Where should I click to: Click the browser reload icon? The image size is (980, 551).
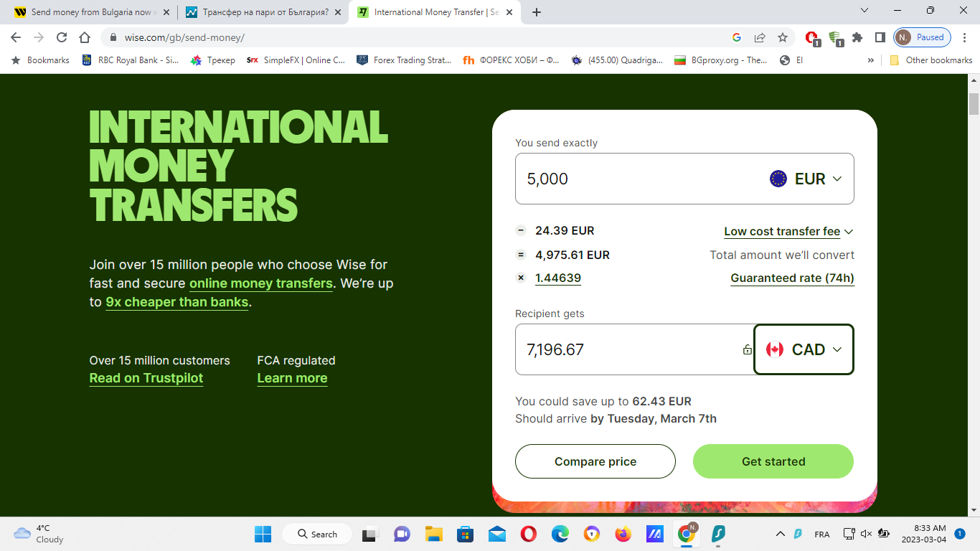coord(62,37)
